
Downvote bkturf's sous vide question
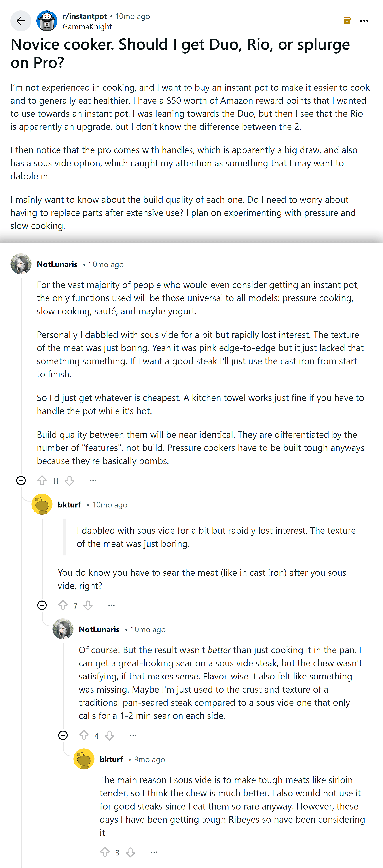click(88, 605)
